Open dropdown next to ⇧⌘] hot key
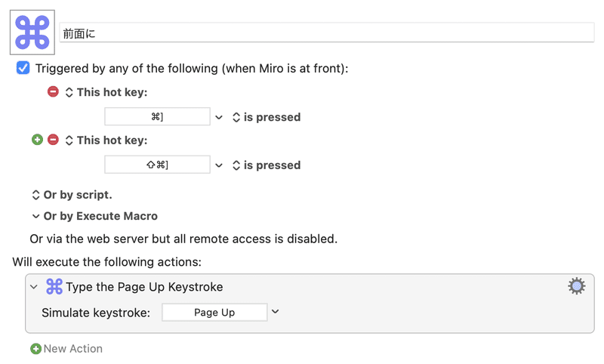Screen dimensions: 604x364 pyautogui.click(x=219, y=165)
